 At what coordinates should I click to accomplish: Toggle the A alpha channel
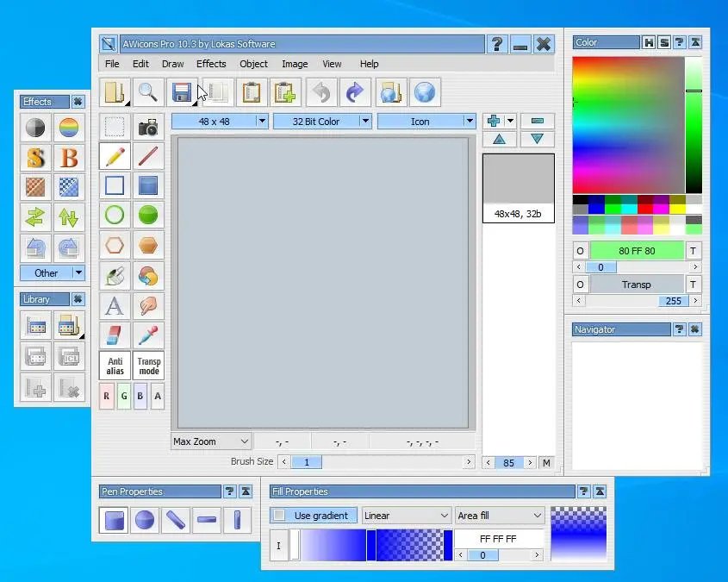click(158, 397)
